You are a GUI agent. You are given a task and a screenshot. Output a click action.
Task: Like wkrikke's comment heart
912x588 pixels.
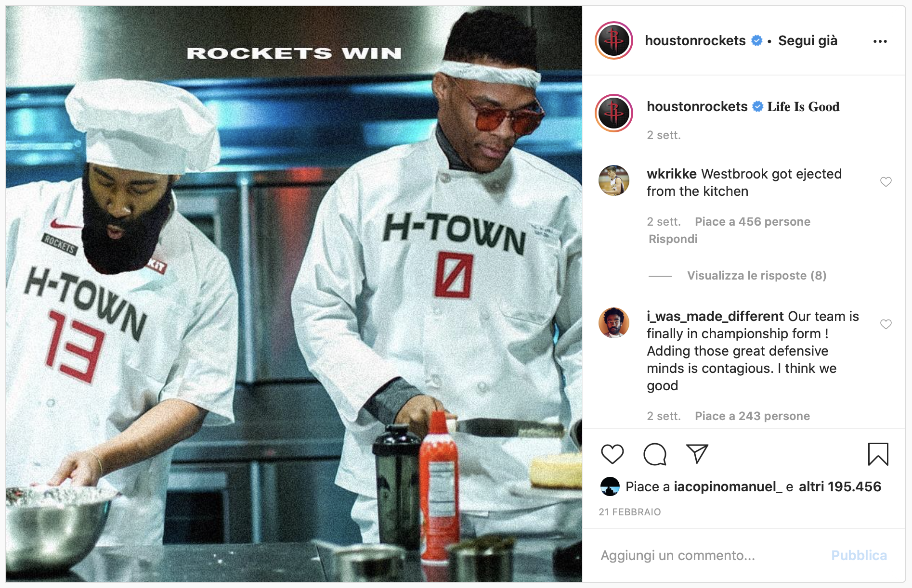point(886,182)
